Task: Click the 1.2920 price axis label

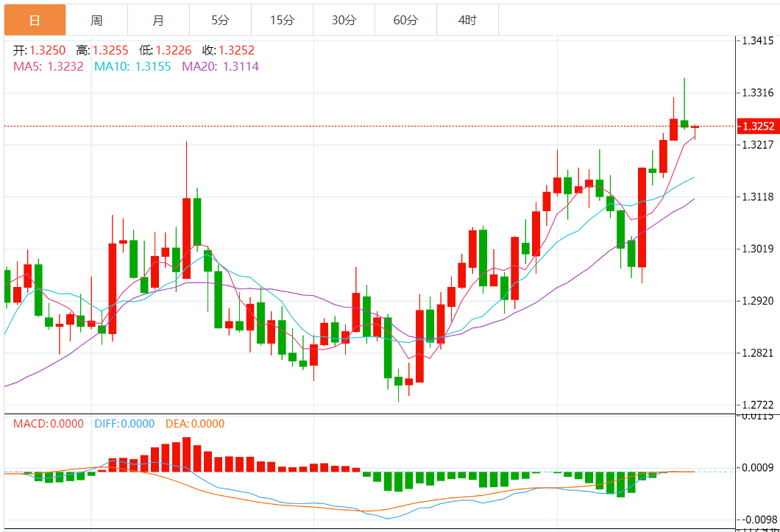Action: click(x=758, y=301)
